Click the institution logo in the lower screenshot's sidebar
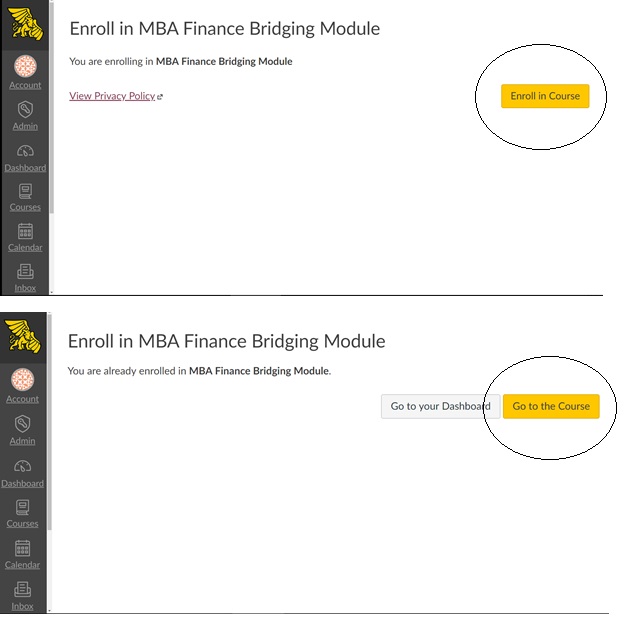The width and height of the screenshot is (639, 625). tap(25, 337)
